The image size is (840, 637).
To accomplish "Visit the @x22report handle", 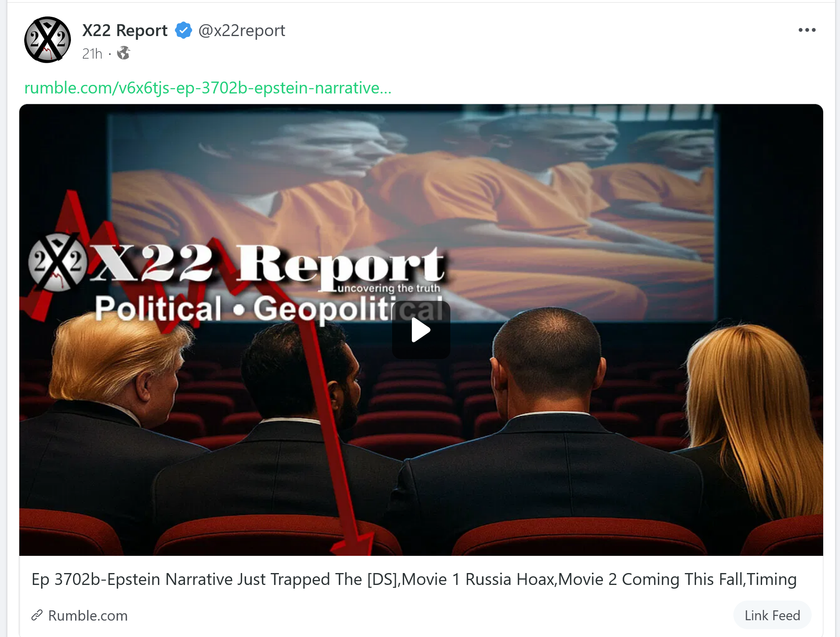I will (x=242, y=30).
